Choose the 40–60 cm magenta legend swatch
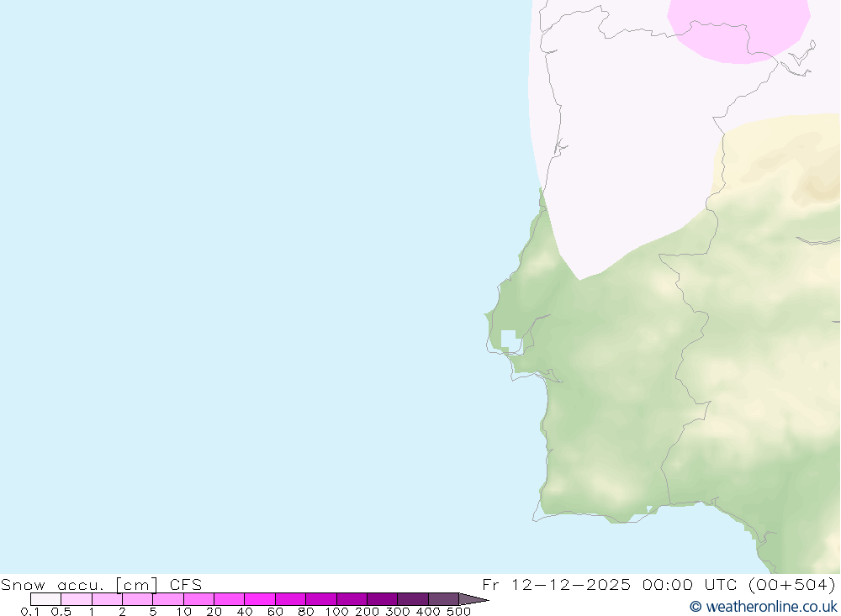The width and height of the screenshot is (841, 616). click(x=260, y=599)
